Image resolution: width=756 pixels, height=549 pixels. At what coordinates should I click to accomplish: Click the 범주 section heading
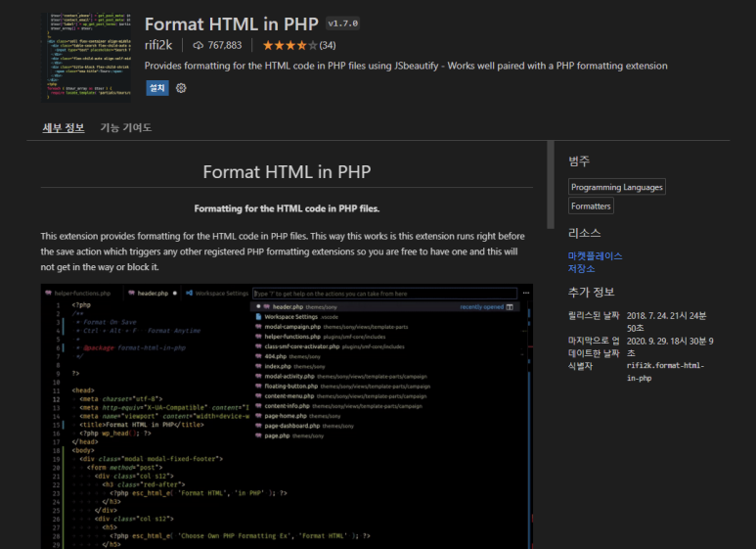pyautogui.click(x=579, y=161)
